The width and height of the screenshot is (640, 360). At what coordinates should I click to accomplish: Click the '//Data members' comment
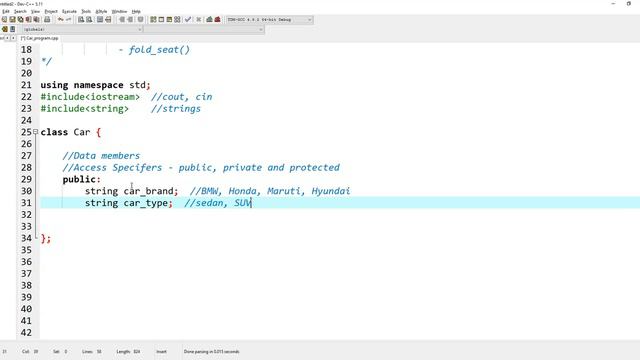tap(101, 156)
